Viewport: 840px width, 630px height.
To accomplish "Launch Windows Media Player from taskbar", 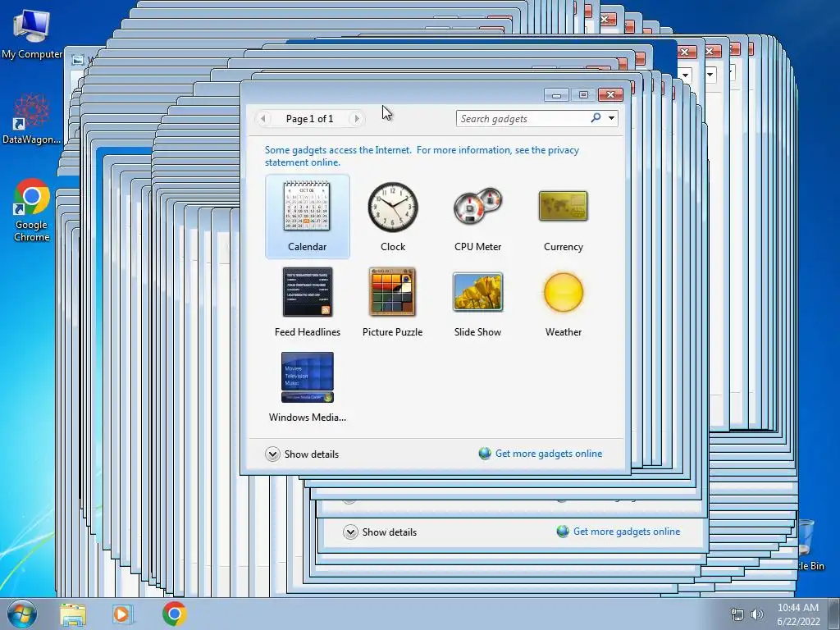I will pos(122,614).
